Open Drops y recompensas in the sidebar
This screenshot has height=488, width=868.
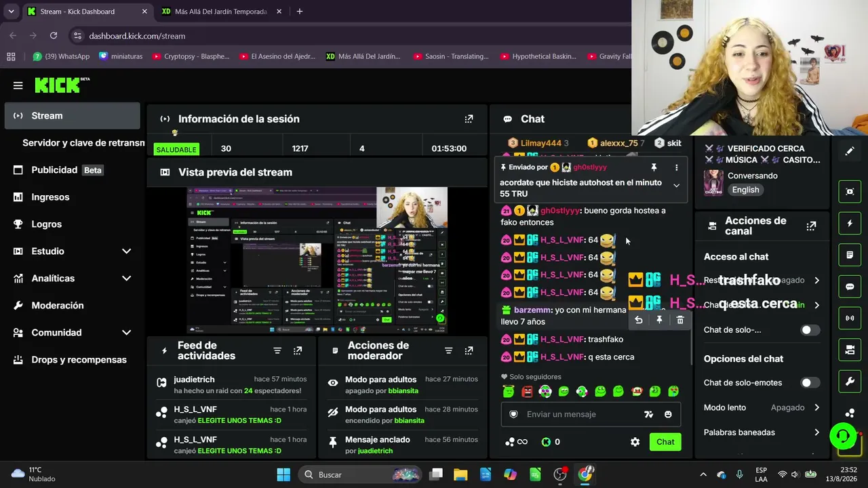[72, 360]
